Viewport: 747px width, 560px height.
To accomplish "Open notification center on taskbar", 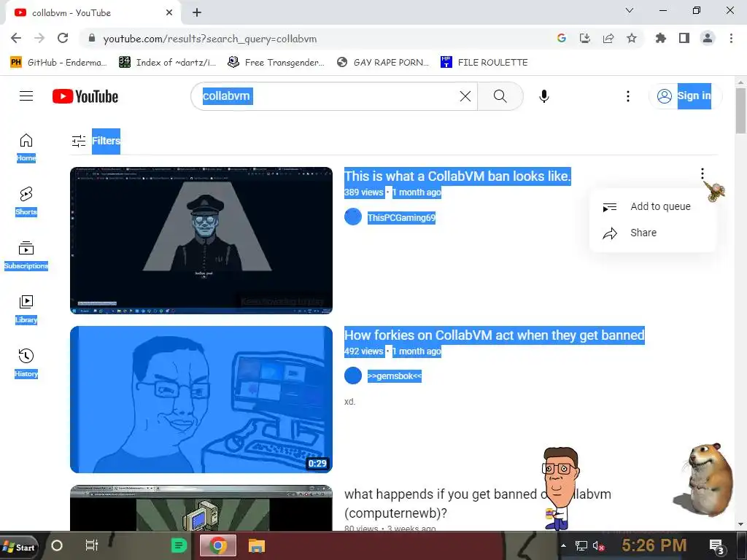I will point(718,547).
